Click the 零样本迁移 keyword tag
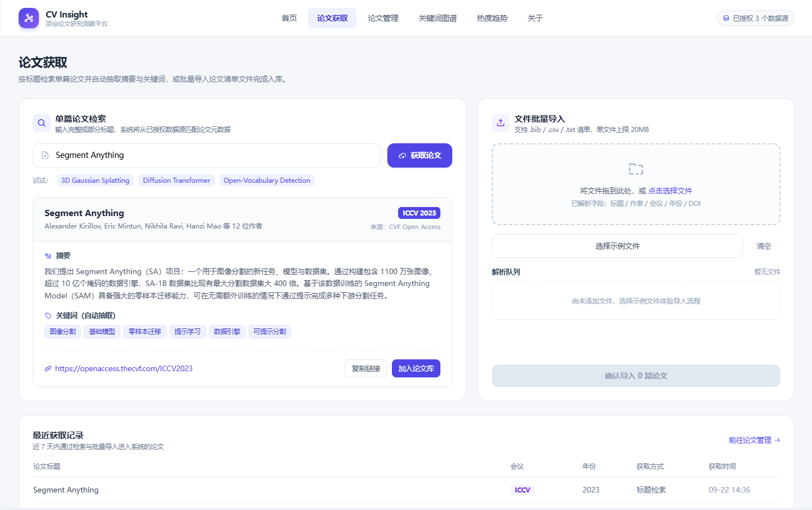 click(145, 332)
